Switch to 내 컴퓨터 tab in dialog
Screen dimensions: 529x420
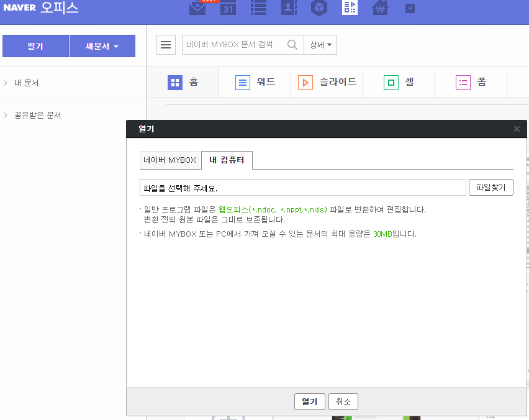click(227, 160)
